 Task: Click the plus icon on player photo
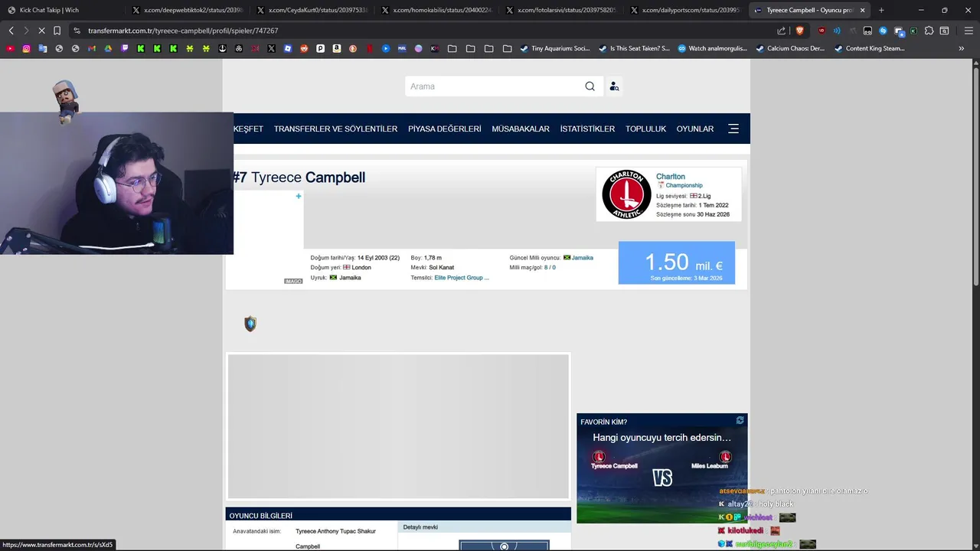point(299,196)
